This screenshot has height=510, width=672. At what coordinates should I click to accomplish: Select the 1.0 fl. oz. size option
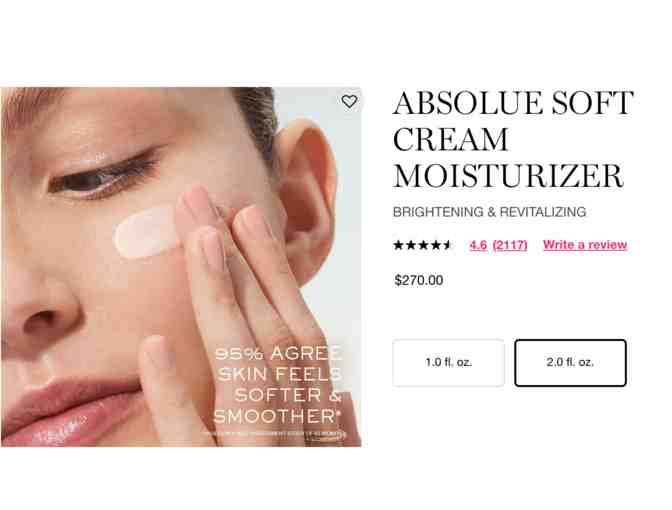point(448,363)
